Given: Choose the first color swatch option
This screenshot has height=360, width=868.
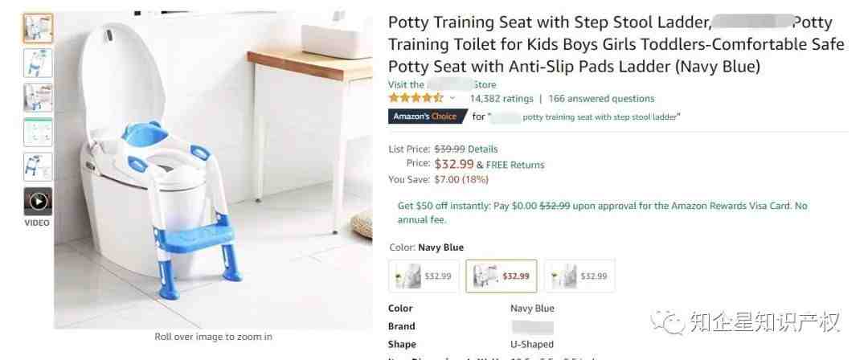Looking at the screenshot, I should pos(424,276).
